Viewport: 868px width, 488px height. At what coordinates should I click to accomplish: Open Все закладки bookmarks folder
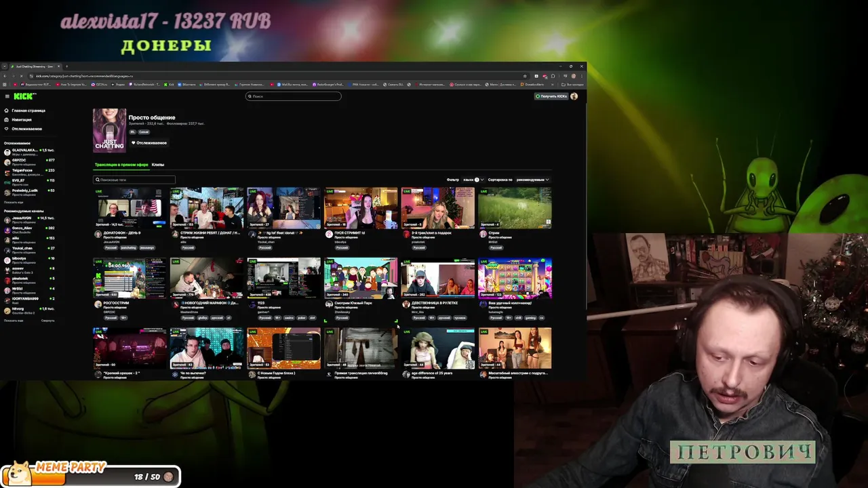(573, 85)
